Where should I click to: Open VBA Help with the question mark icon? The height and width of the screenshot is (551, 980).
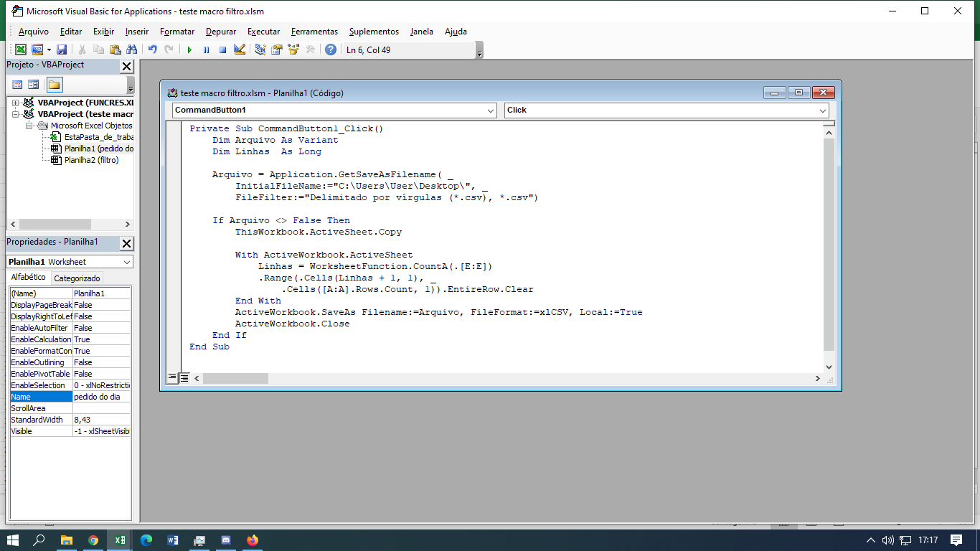tap(330, 50)
